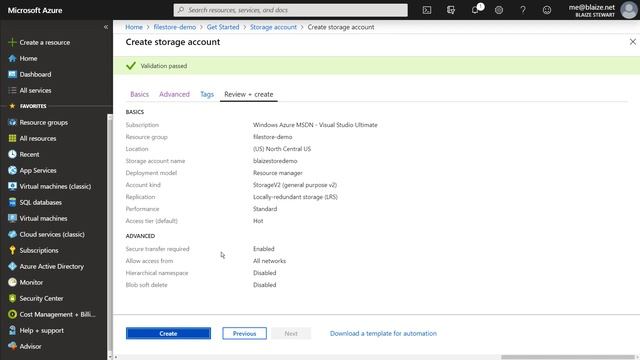Viewport: 640px width, 360px height.
Task: Click the Advisor icon in sidebar
Action: (x=12, y=346)
